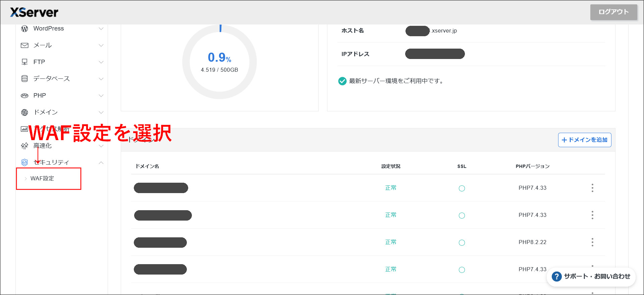Click 正常 status in first domain row
This screenshot has height=295, width=644.
(x=391, y=188)
